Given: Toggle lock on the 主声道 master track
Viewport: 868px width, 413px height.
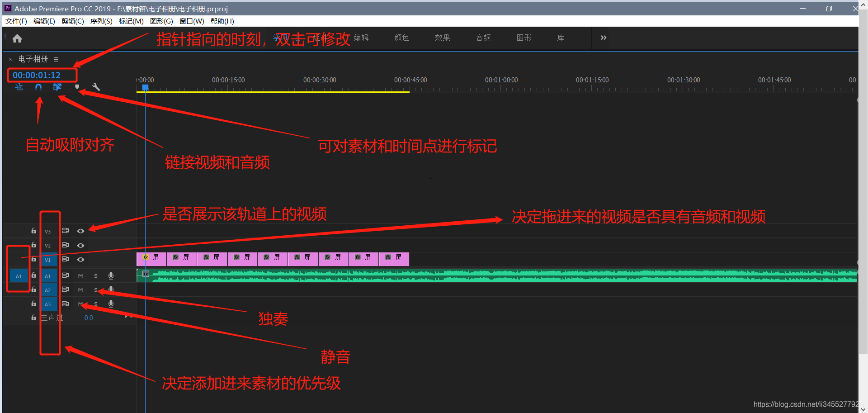Looking at the screenshot, I should click(x=33, y=318).
